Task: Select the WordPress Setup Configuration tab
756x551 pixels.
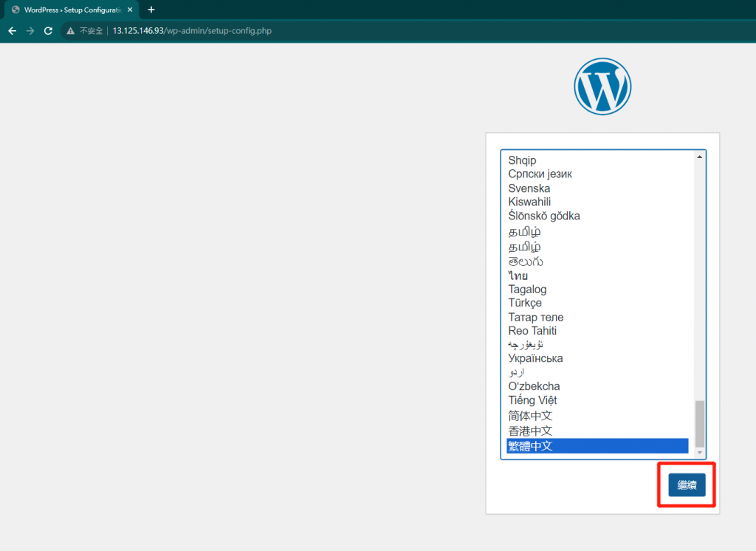Action: (x=72, y=10)
